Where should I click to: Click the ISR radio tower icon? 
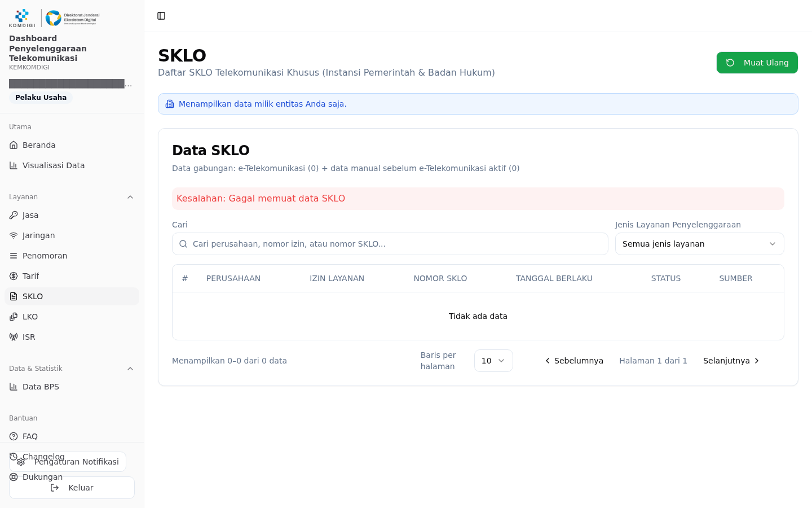pos(14,337)
